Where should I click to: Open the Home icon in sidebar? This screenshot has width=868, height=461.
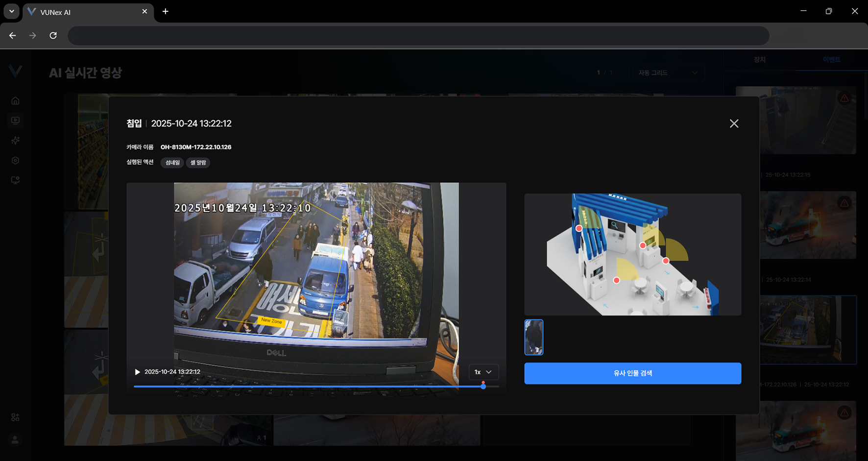pyautogui.click(x=16, y=101)
